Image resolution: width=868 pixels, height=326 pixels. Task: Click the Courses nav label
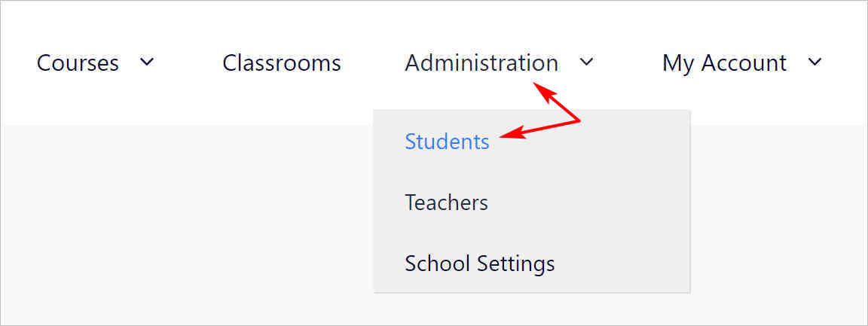78,62
